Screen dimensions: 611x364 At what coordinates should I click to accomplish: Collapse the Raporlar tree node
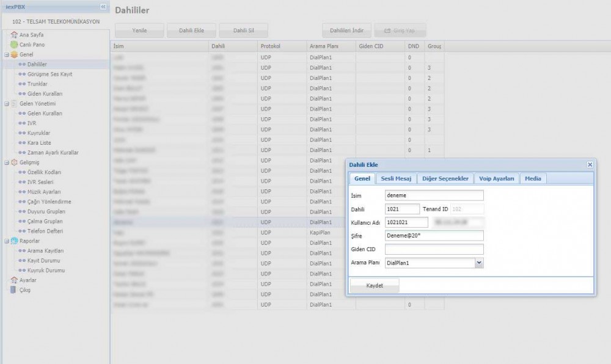(7, 241)
